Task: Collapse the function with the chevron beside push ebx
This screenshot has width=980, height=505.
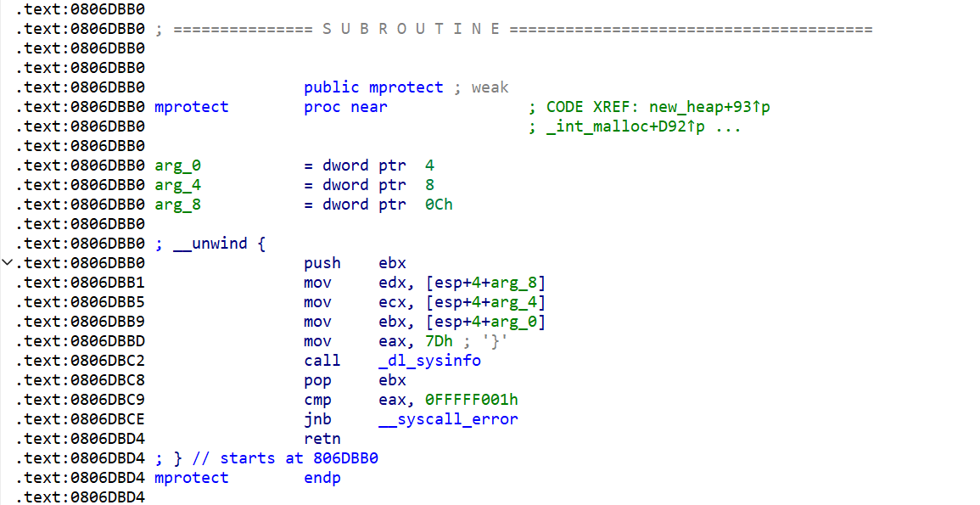Action: point(8,262)
